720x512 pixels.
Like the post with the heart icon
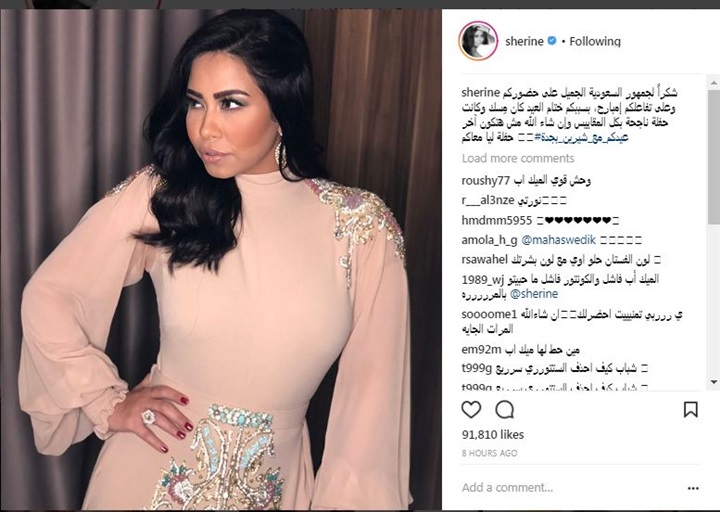pos(471,409)
